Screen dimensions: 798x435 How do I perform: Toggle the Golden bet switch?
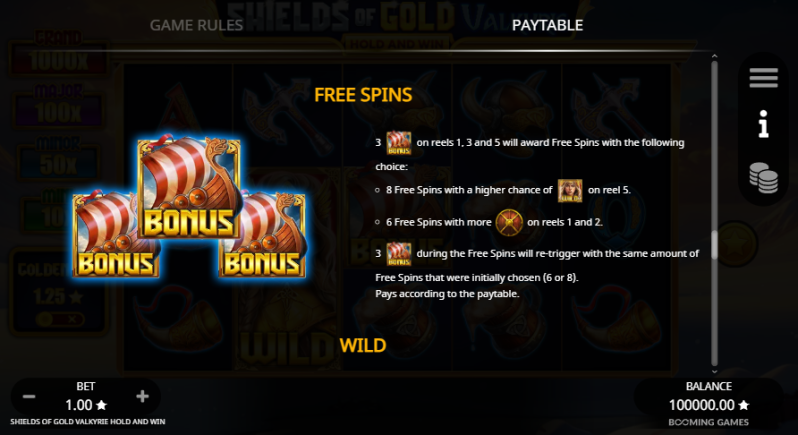tap(60, 320)
